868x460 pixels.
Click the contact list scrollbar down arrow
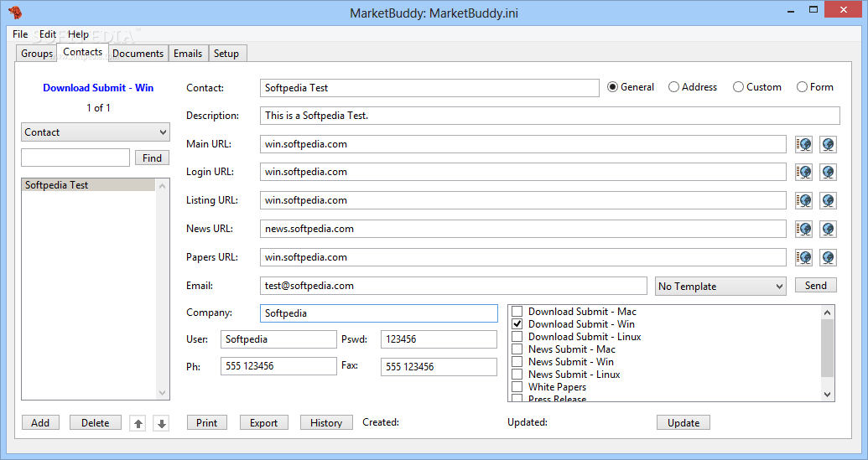coord(162,392)
